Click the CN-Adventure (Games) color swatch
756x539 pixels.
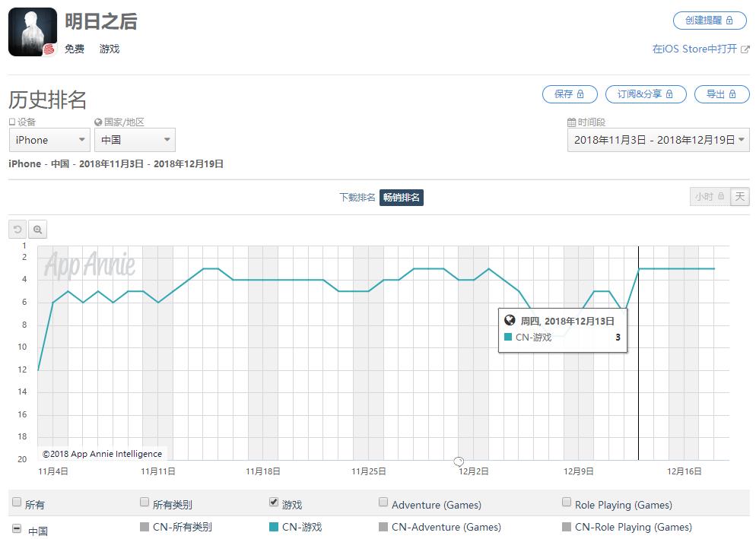383,527
